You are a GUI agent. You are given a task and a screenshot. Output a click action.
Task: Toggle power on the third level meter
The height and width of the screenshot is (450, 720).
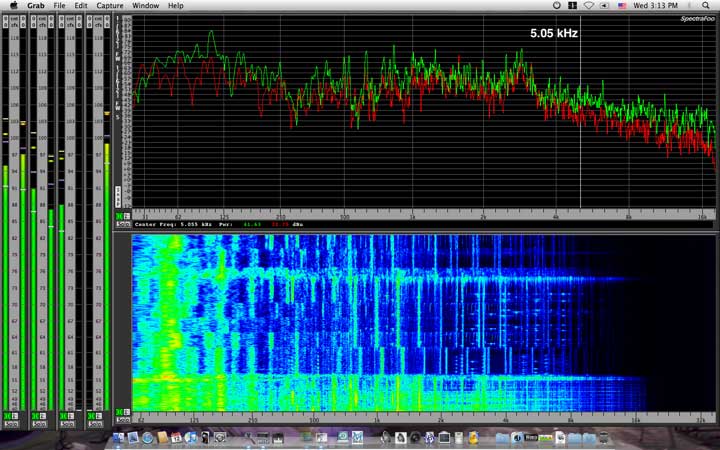tap(63, 416)
